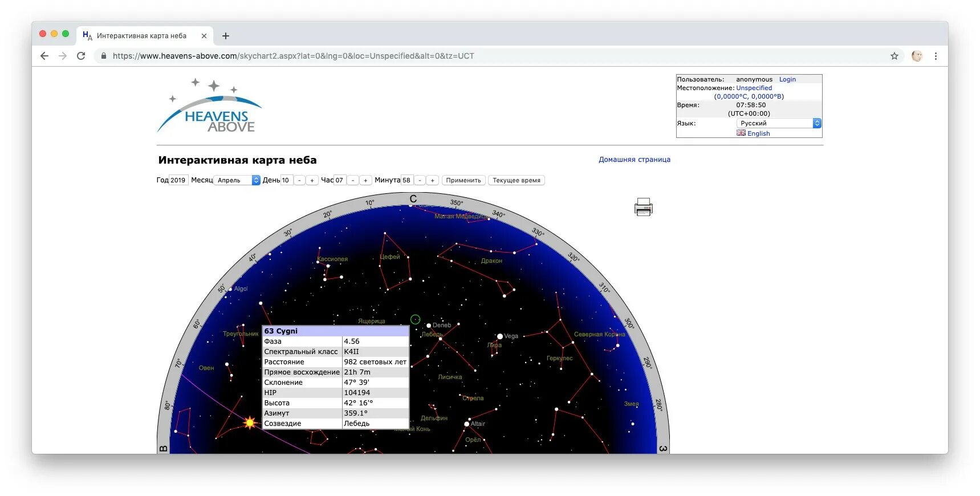
Task: Click the 63 Cygni popup title
Action: click(280, 331)
